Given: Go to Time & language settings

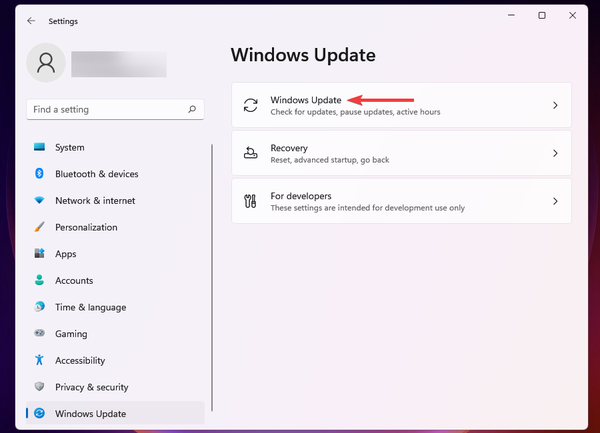Looking at the screenshot, I should coord(90,307).
